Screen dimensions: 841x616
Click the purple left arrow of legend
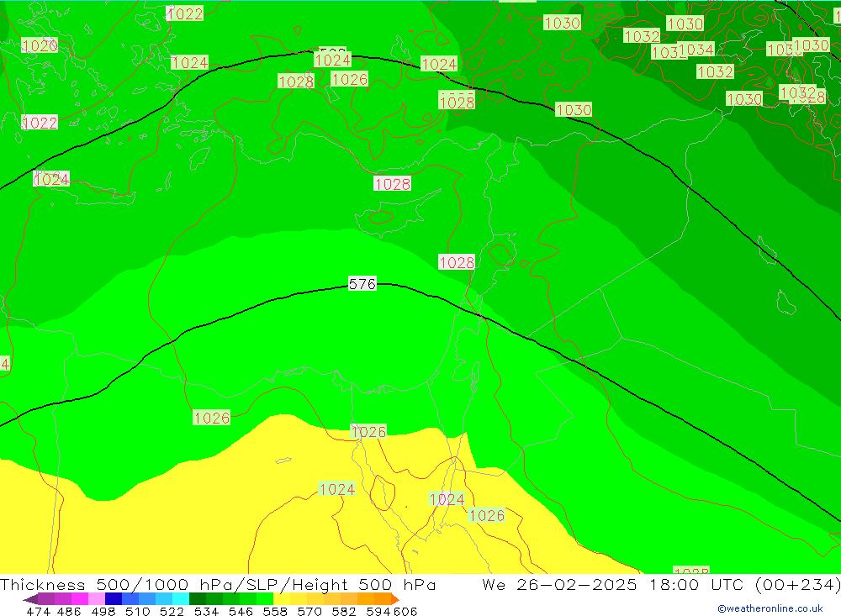click(30, 599)
